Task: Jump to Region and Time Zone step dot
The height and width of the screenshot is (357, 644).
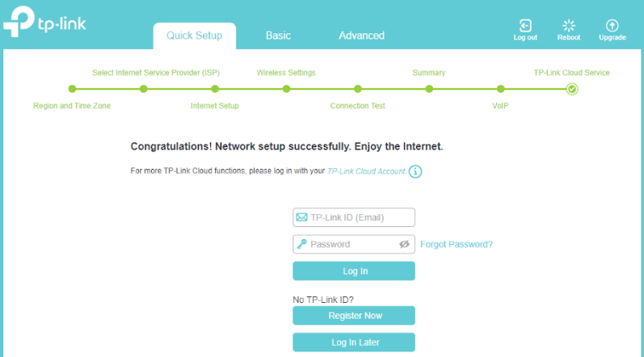Action: [72, 89]
